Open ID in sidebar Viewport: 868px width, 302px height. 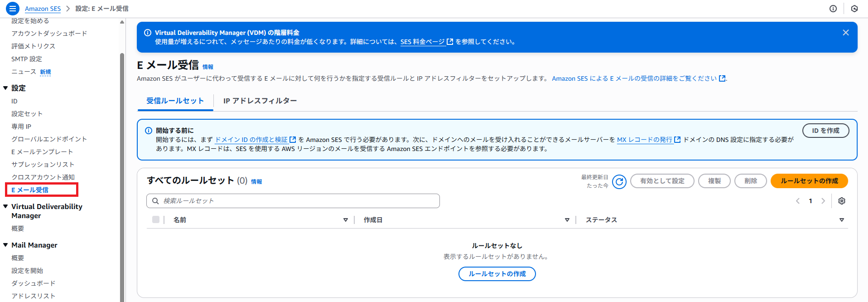[14, 101]
